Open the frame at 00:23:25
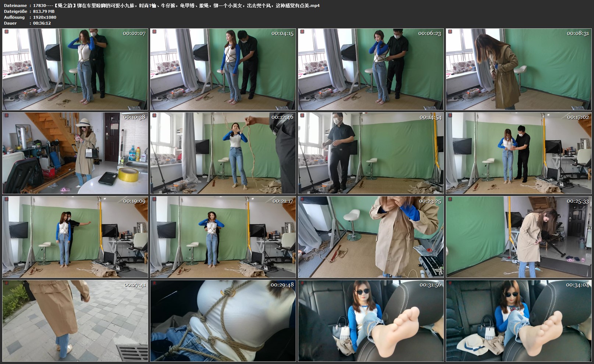The height and width of the screenshot is (364, 594). (x=371, y=237)
